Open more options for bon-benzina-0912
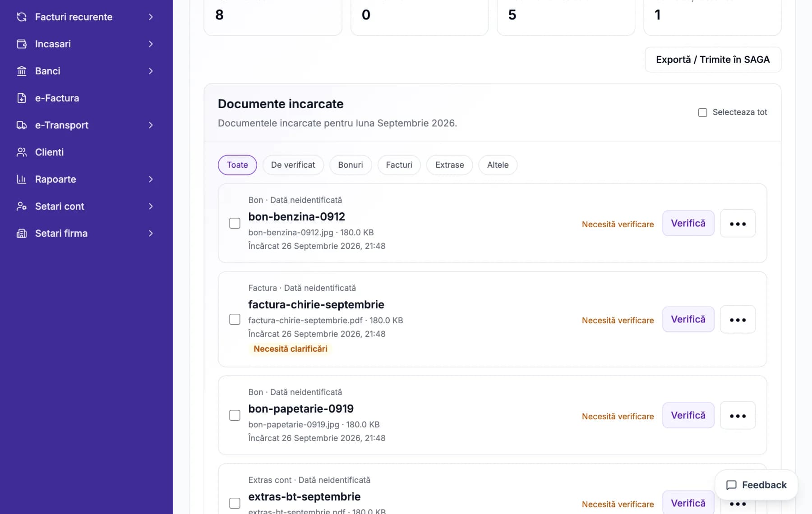This screenshot has width=812, height=514. tap(738, 224)
